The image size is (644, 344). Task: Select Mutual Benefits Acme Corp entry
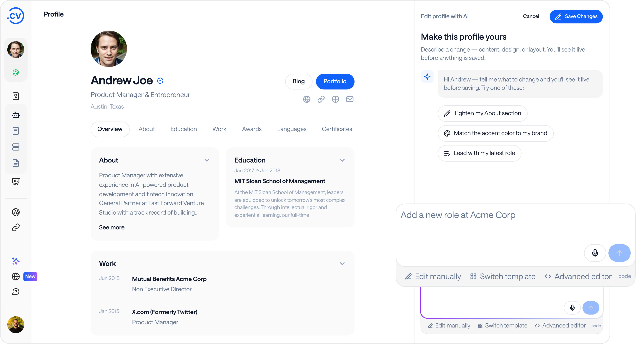point(169,279)
